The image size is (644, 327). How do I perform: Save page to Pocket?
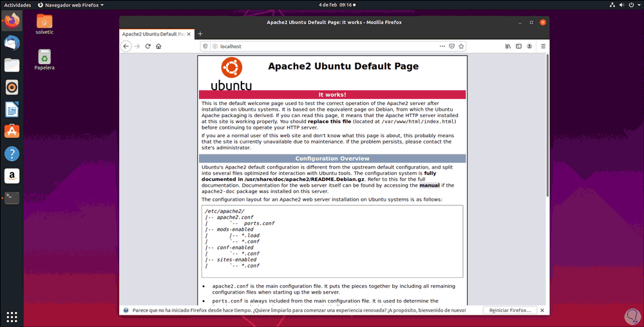[452, 46]
